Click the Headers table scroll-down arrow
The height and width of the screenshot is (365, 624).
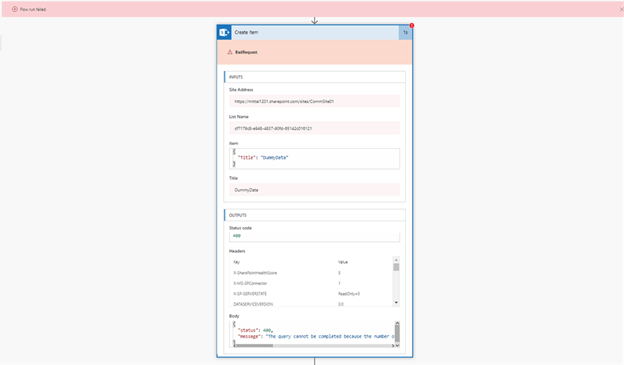[396, 303]
